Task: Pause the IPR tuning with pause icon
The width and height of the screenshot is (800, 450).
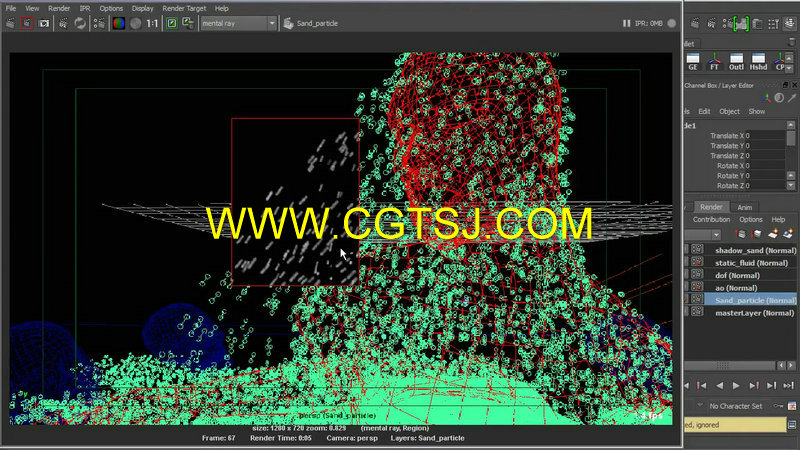Action: (x=627, y=23)
